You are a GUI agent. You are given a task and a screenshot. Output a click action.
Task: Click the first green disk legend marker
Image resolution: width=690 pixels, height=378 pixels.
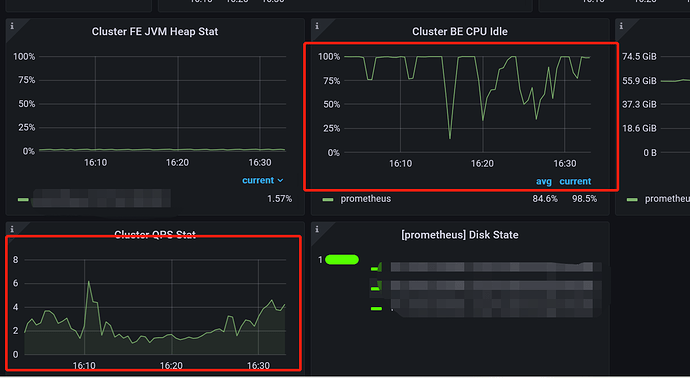pyautogui.click(x=375, y=268)
